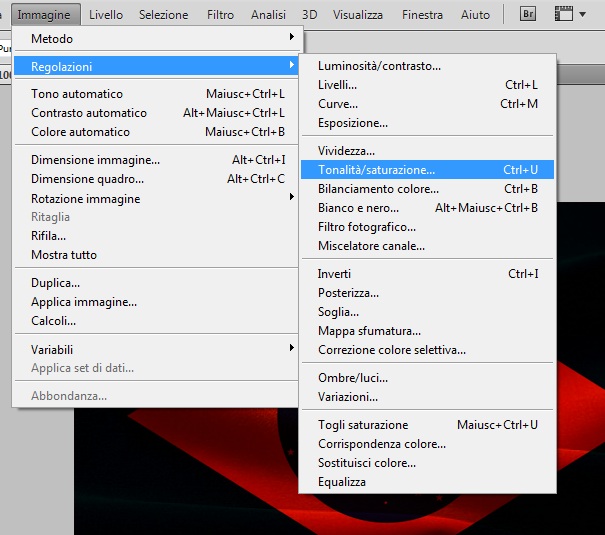
Task: Open Sostituisci colore
Action: click(x=427, y=463)
